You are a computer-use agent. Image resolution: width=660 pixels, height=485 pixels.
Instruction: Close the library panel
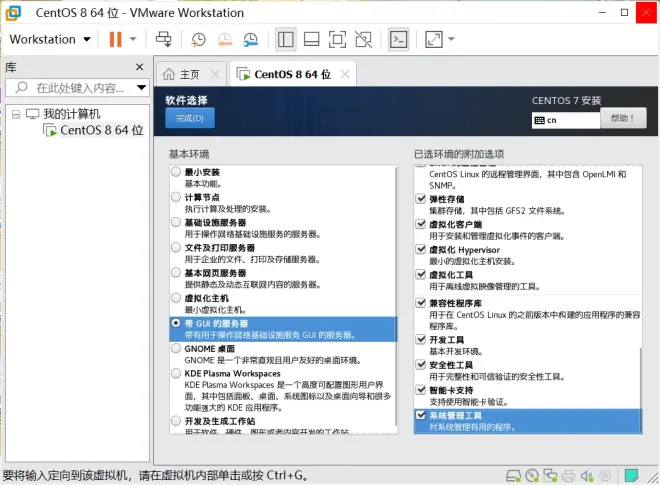pos(140,67)
